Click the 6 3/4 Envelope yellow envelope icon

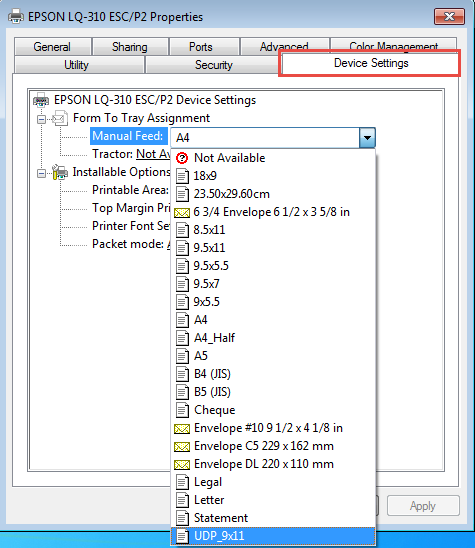[x=182, y=212]
